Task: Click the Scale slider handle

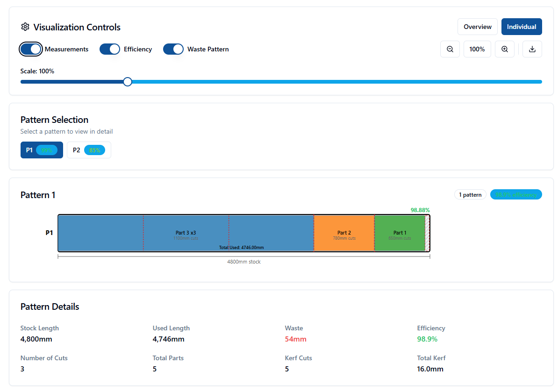Action: [x=128, y=82]
